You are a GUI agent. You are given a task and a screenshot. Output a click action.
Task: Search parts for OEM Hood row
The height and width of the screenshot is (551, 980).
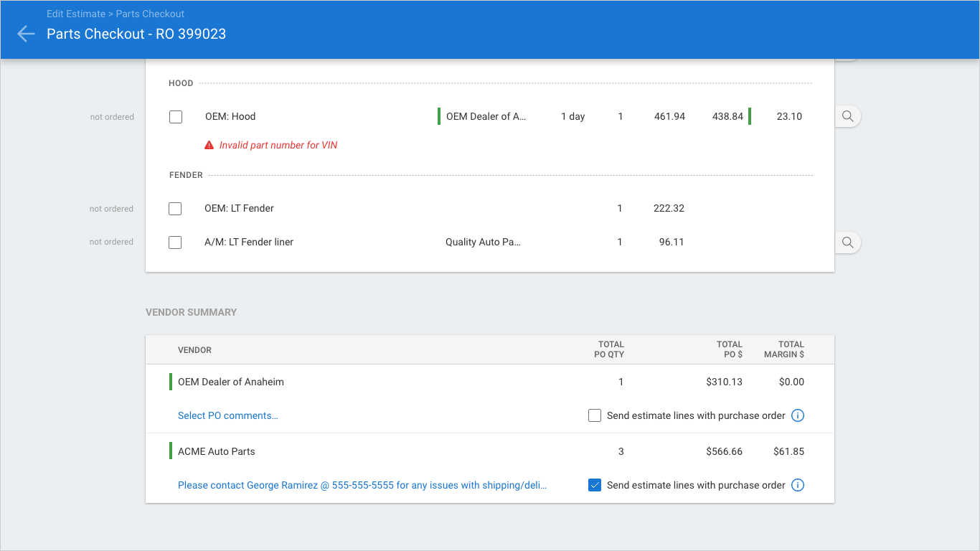[847, 116]
